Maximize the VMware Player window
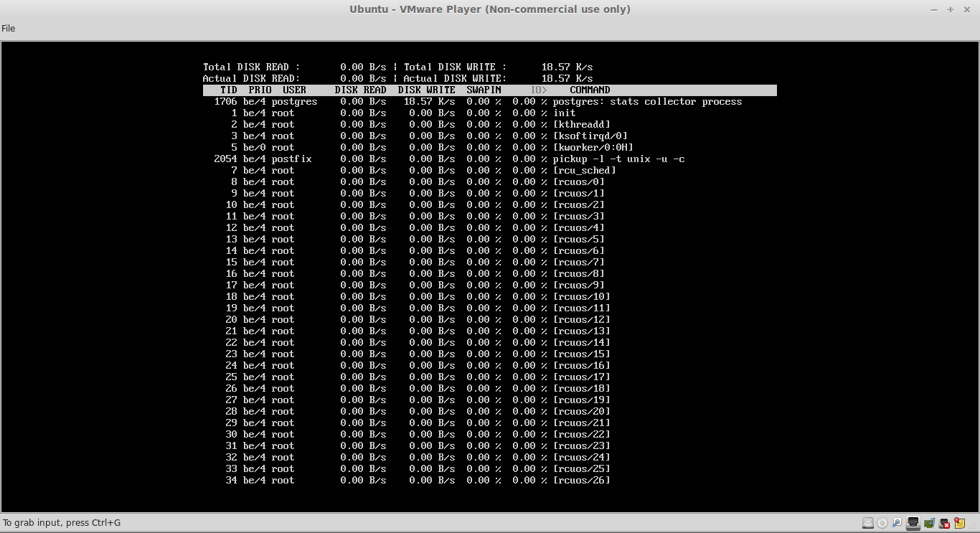Image resolution: width=980 pixels, height=533 pixels. click(x=951, y=9)
